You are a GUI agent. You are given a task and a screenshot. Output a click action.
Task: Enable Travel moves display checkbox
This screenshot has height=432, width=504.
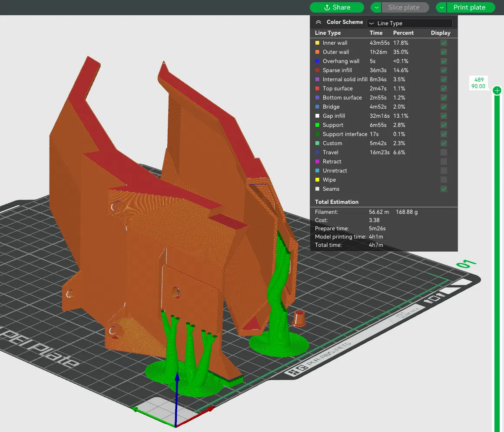pyautogui.click(x=444, y=153)
